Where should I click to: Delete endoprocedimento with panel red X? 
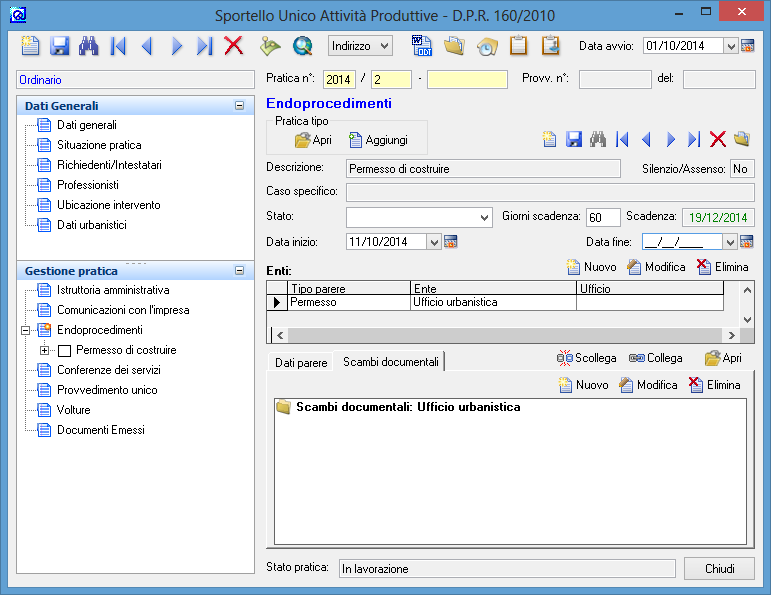pos(718,139)
